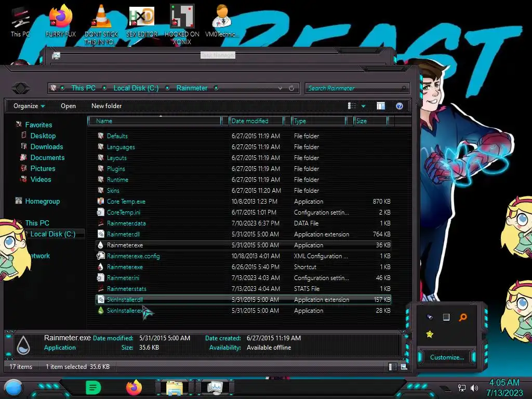Select Documents in the sidebar
The height and width of the screenshot is (399, 532).
47,157
